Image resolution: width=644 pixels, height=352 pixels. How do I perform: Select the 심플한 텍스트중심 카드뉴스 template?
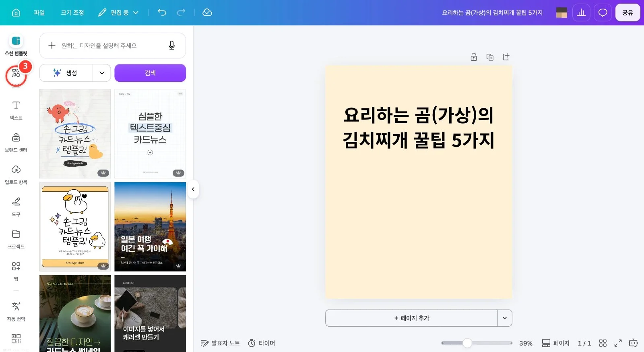click(150, 134)
